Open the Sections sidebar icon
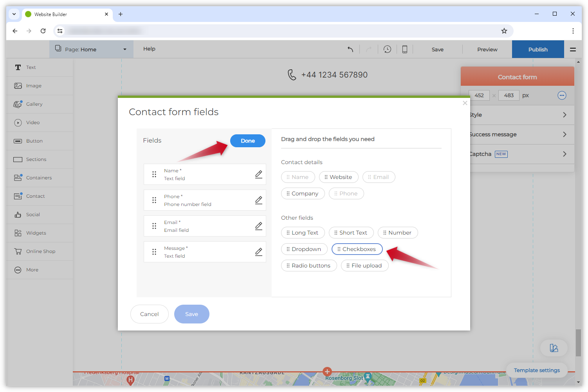This screenshot has height=392, width=588. [18, 159]
